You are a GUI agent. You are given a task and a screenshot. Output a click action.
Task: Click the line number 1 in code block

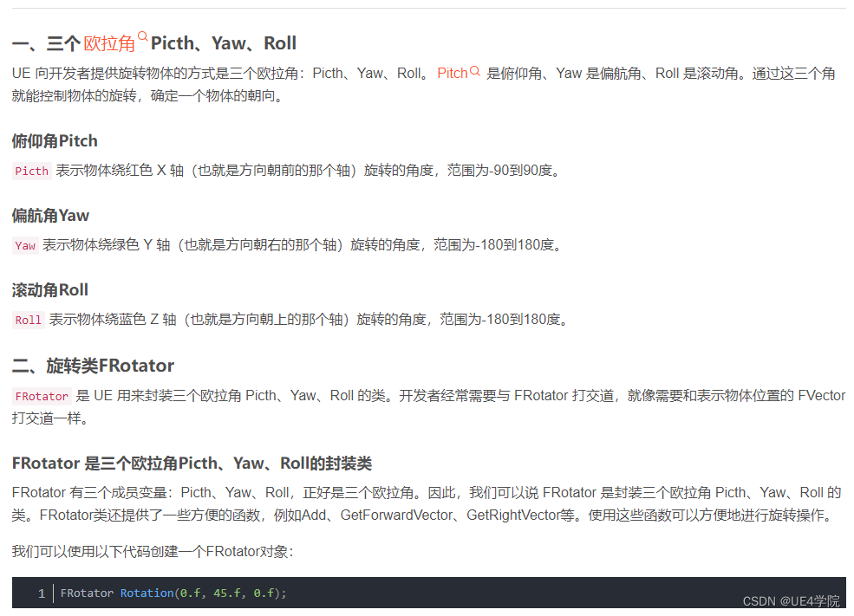click(41, 593)
